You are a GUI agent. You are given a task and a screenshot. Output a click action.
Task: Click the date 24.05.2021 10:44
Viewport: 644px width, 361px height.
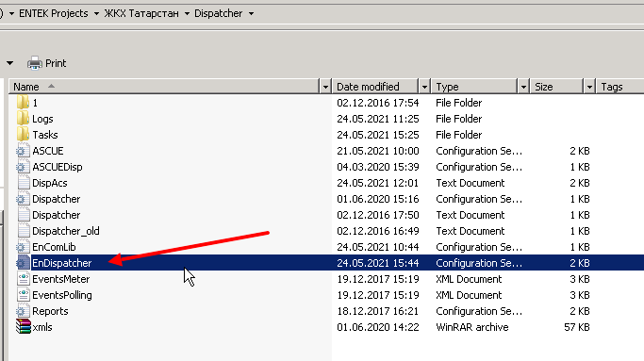(378, 247)
